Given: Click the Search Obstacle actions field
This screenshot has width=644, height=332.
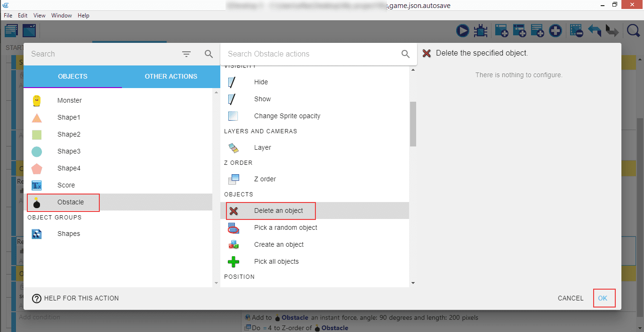Looking at the screenshot, I should [311, 54].
